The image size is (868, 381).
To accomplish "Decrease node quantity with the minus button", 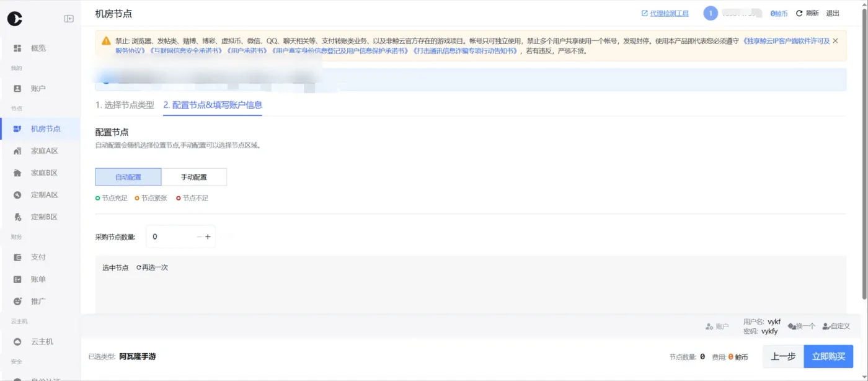I will (199, 236).
